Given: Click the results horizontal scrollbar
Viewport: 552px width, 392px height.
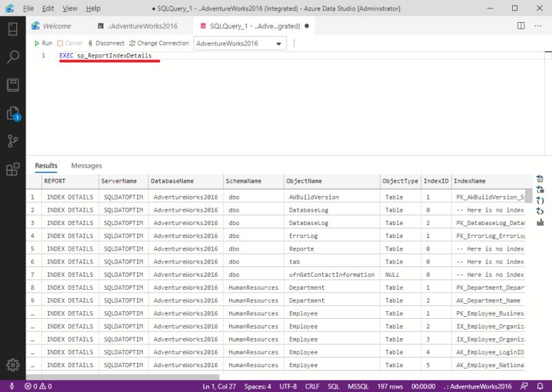Looking at the screenshot, I should (123, 377).
